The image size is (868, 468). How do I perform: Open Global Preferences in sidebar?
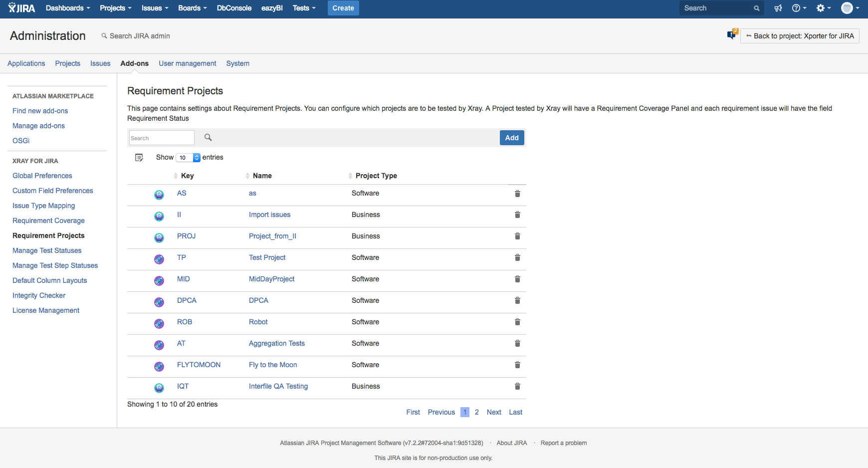pos(42,176)
